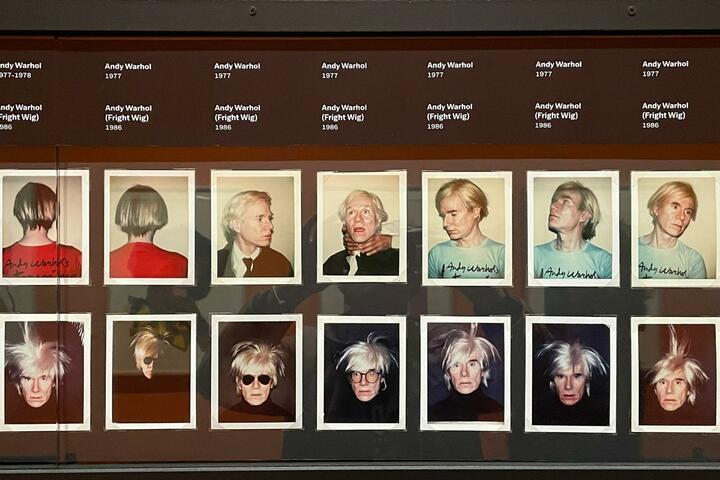Select the blue t-shirt photo looking upward

click(x=573, y=229)
